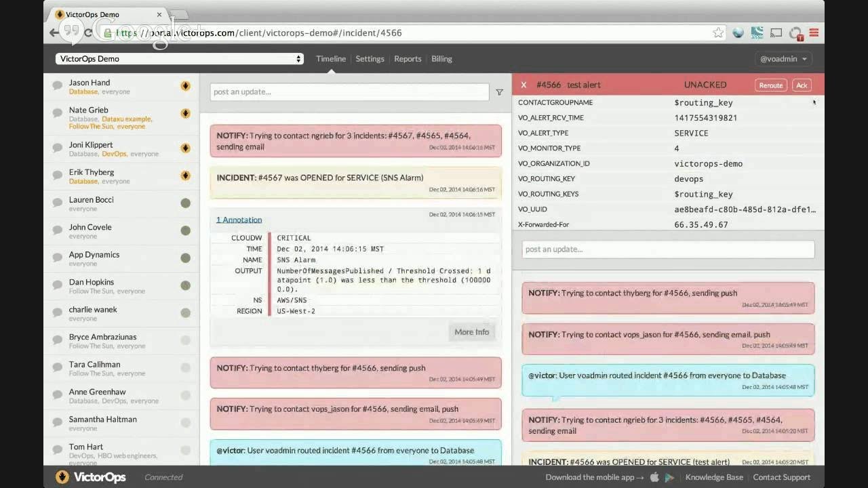Click @victor routed incident message in timeline
This screenshot has height=488, width=868.
point(356,453)
